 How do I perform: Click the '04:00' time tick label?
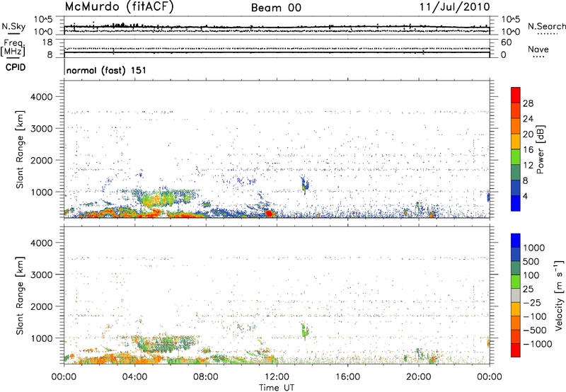click(134, 377)
